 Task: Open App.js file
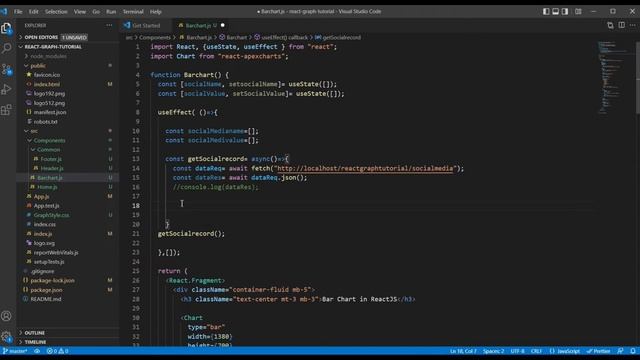point(67,196)
